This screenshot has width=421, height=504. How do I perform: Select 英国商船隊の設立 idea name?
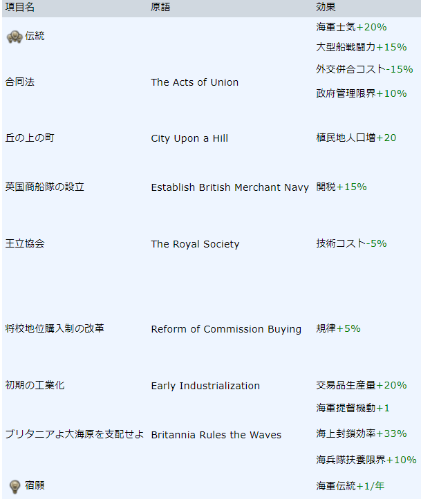45,187
